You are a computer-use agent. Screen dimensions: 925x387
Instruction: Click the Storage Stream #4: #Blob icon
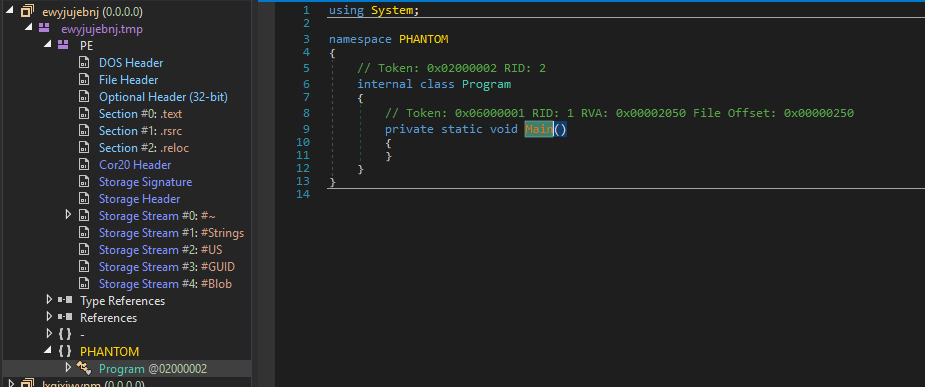[84, 284]
